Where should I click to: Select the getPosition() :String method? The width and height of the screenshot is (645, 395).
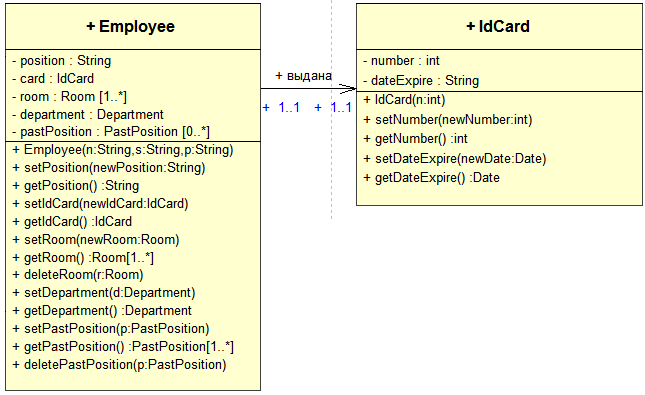(76, 186)
